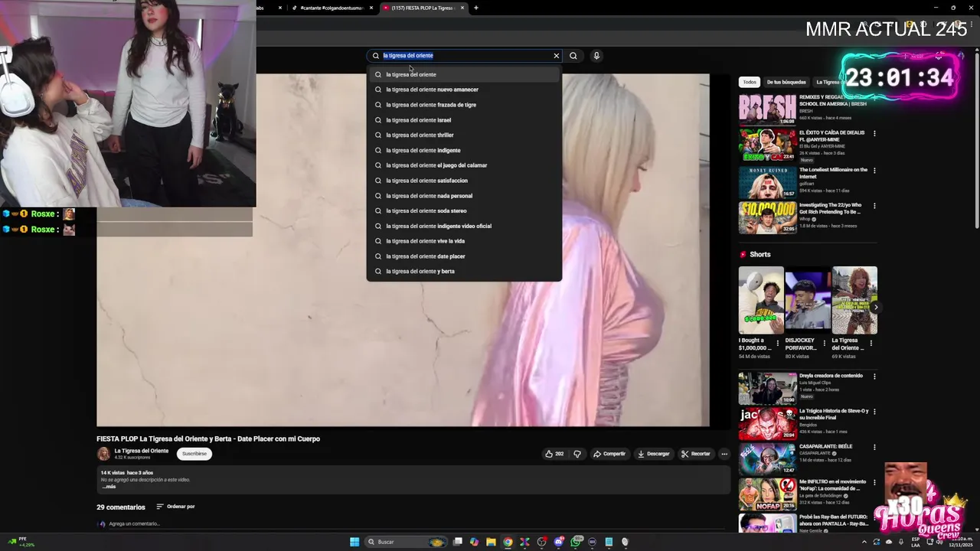Select suggestion 'la tigresa del oriente israel'
The height and width of the screenshot is (551, 980).
[x=464, y=120]
